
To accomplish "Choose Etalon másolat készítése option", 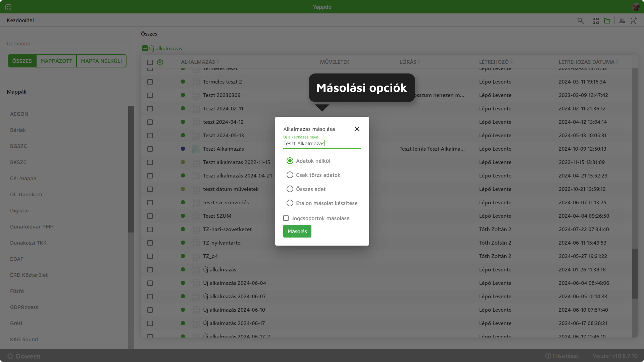I will pos(290,203).
